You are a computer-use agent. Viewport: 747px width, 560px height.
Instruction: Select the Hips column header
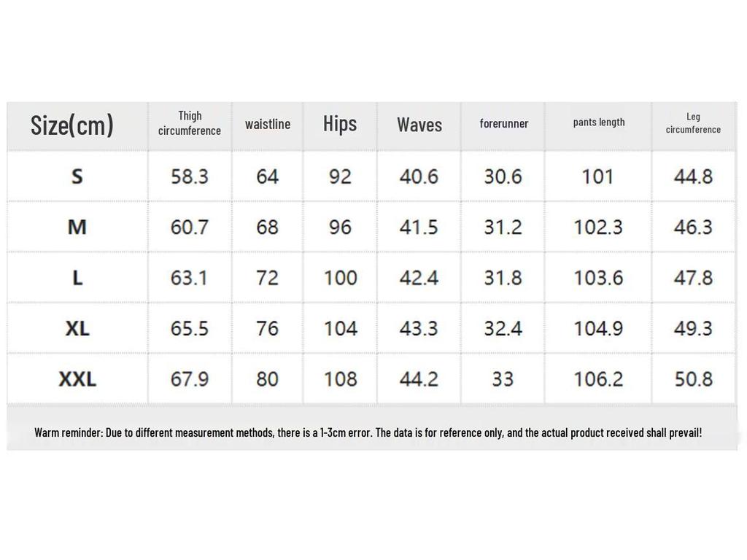(340, 124)
